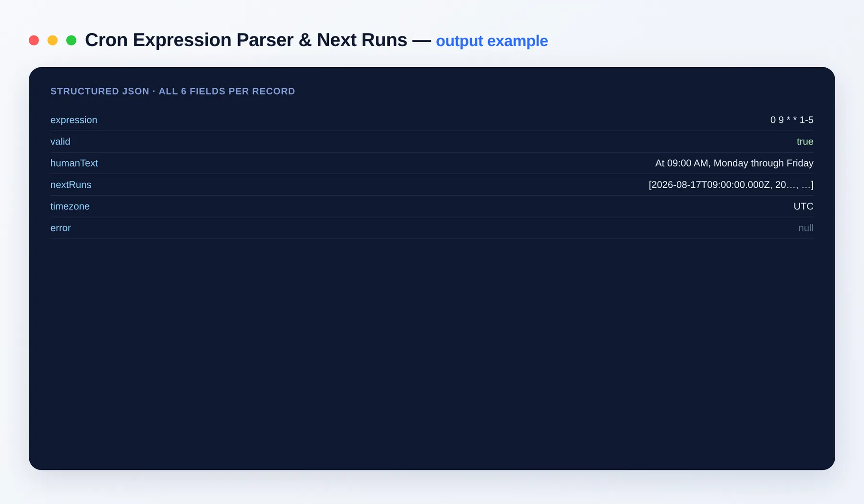Screen dimensions: 864x504
Task: Select the 'humanText' field label
Action: (74, 163)
